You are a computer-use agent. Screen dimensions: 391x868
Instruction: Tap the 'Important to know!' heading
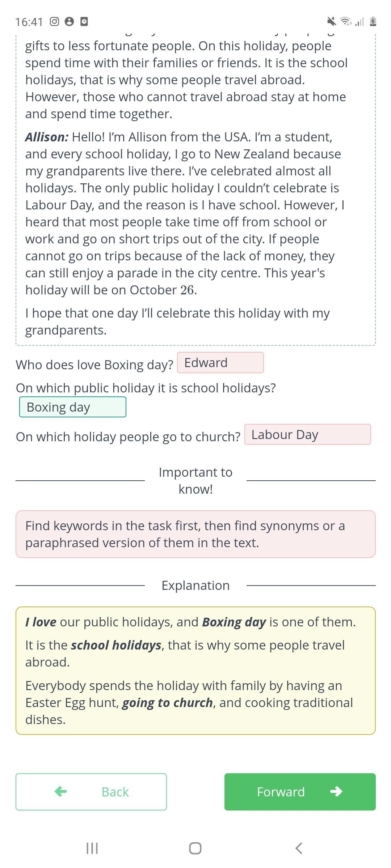coord(195,481)
